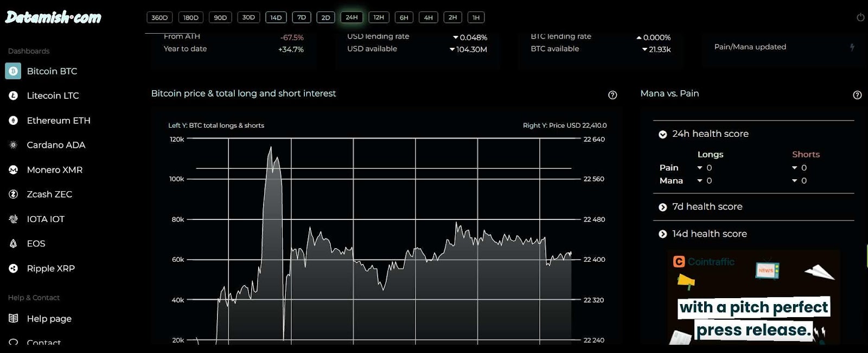This screenshot has width=868, height=353.
Task: Click the IOTA coin icon
Action: [14, 219]
